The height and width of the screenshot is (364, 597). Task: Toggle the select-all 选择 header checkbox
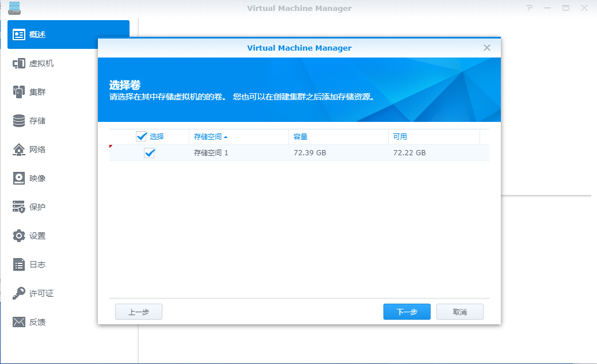click(x=141, y=136)
